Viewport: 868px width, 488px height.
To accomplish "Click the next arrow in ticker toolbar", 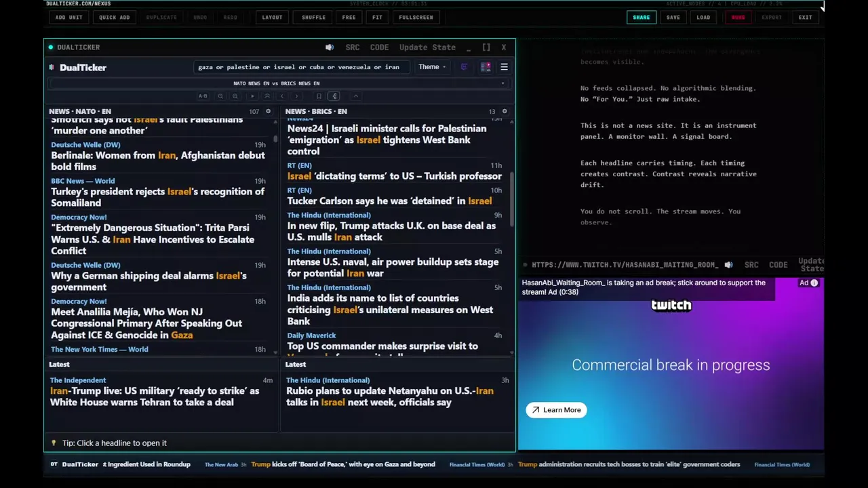I will 296,96.
